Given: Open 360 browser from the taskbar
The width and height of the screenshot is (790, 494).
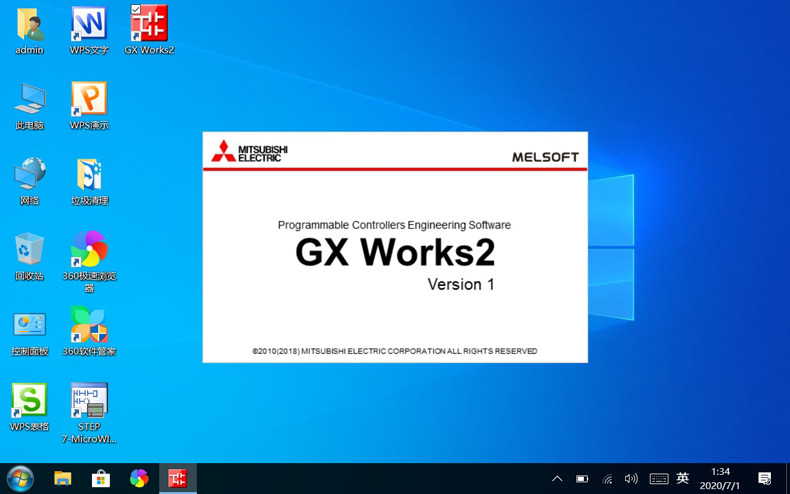Looking at the screenshot, I should (139, 478).
